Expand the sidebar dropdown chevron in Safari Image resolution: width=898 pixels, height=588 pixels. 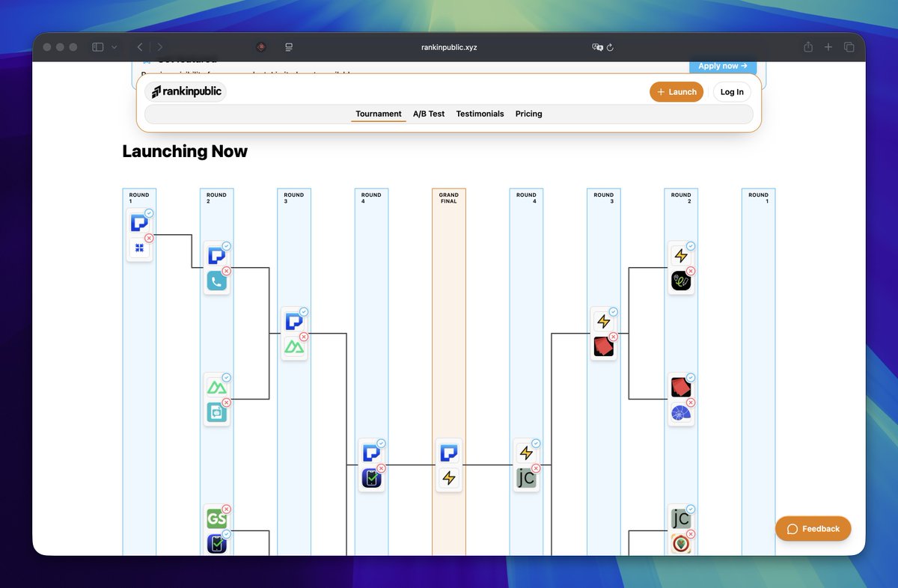coord(114,47)
